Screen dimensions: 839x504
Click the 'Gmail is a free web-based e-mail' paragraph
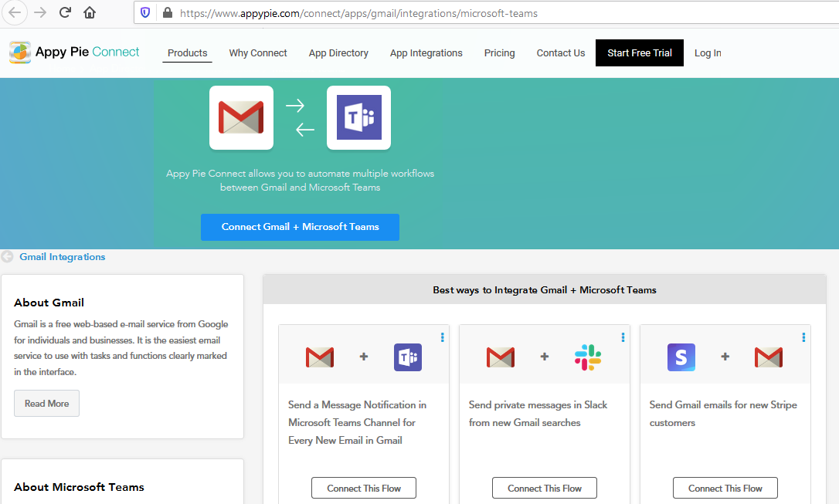click(x=121, y=348)
